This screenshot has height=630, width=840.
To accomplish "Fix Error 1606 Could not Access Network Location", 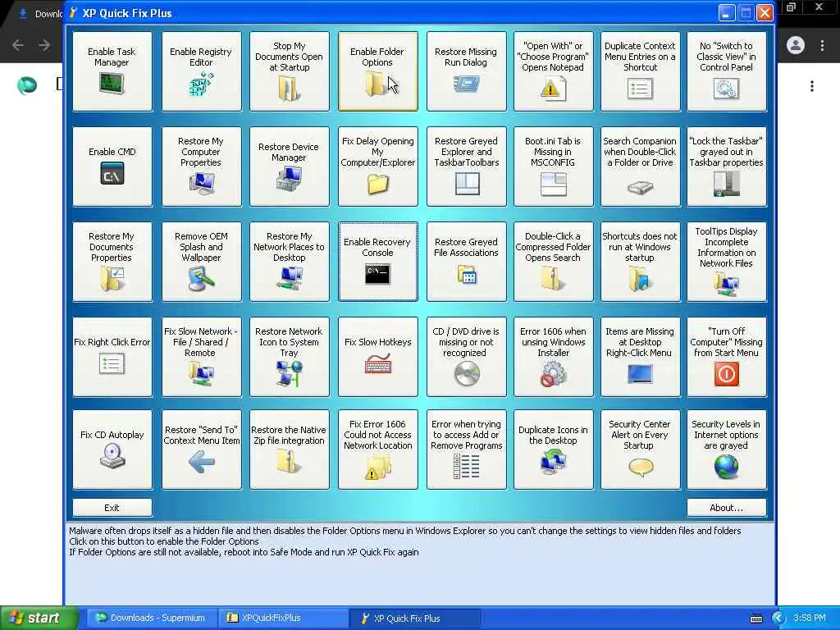I will (377, 450).
